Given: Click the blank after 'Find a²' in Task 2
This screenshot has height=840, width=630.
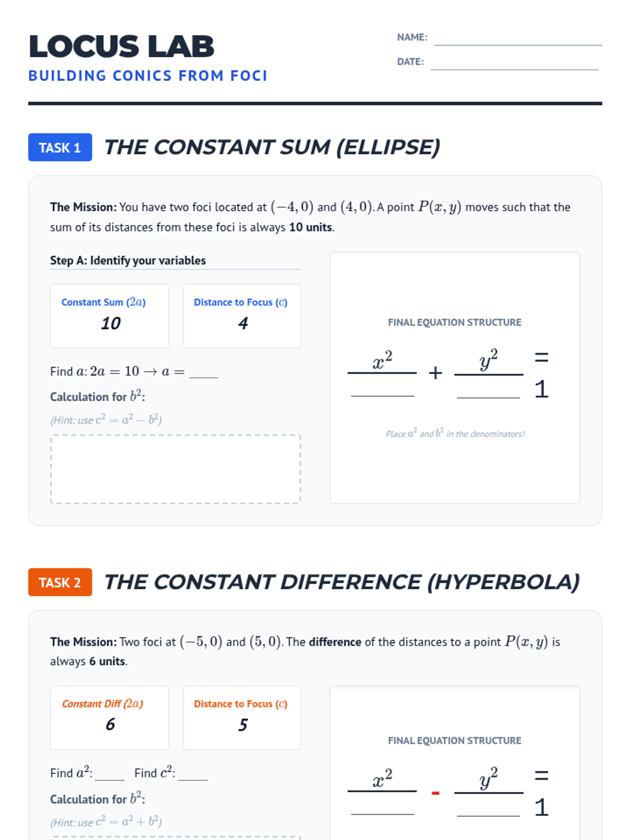Looking at the screenshot, I should coord(109,774).
